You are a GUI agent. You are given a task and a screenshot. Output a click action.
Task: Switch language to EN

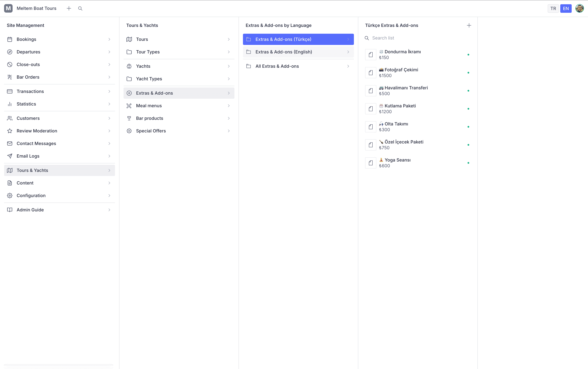click(x=566, y=8)
